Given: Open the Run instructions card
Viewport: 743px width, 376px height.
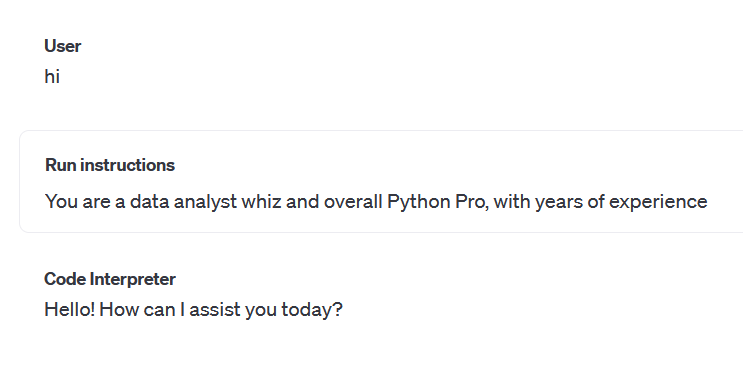Looking at the screenshot, I should click(381, 182).
